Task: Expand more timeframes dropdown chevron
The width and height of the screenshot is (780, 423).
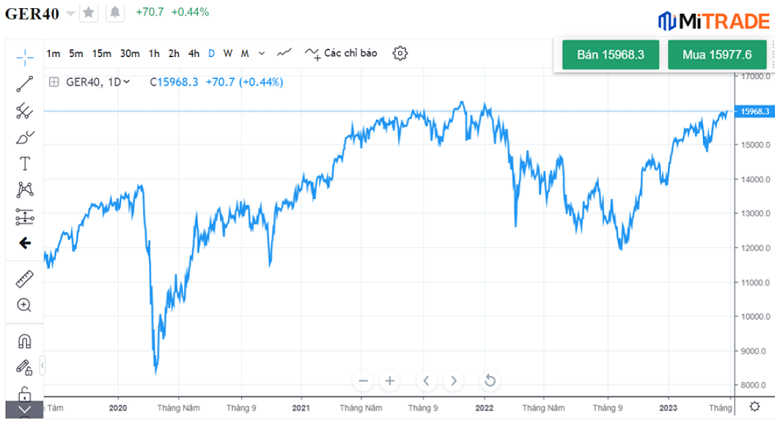Action: 262,53
